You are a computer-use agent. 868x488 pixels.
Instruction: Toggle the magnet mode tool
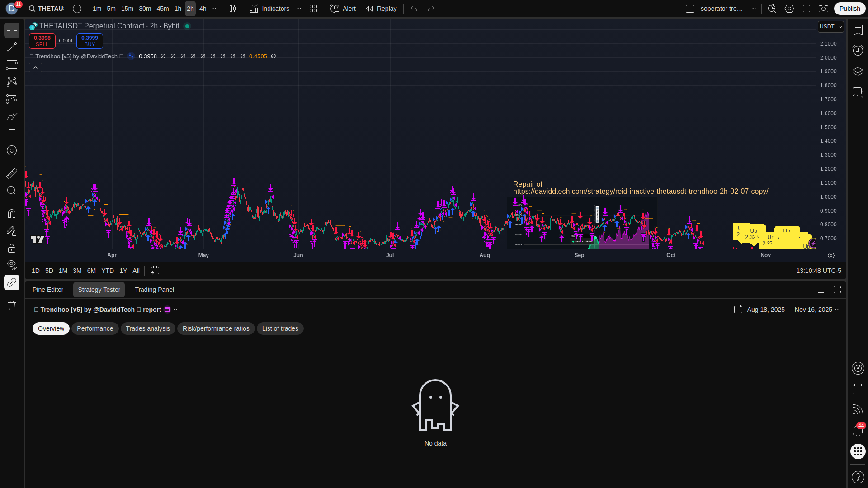click(12, 213)
